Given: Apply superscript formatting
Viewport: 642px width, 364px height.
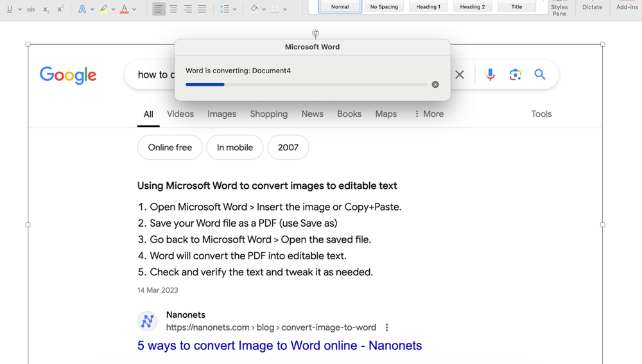Looking at the screenshot, I should (x=60, y=9).
